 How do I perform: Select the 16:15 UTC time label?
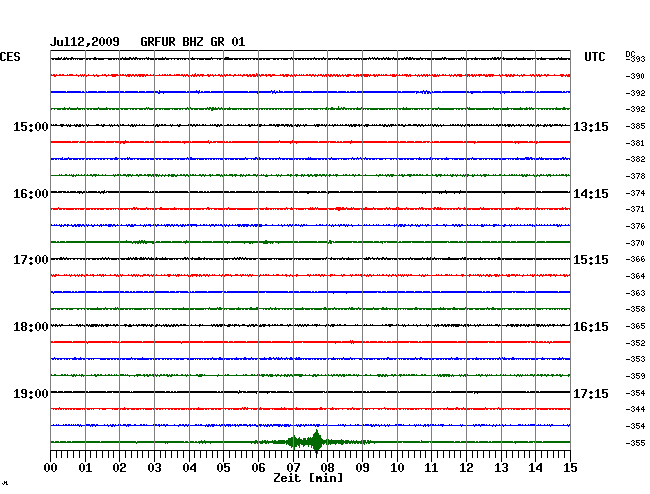coord(591,327)
